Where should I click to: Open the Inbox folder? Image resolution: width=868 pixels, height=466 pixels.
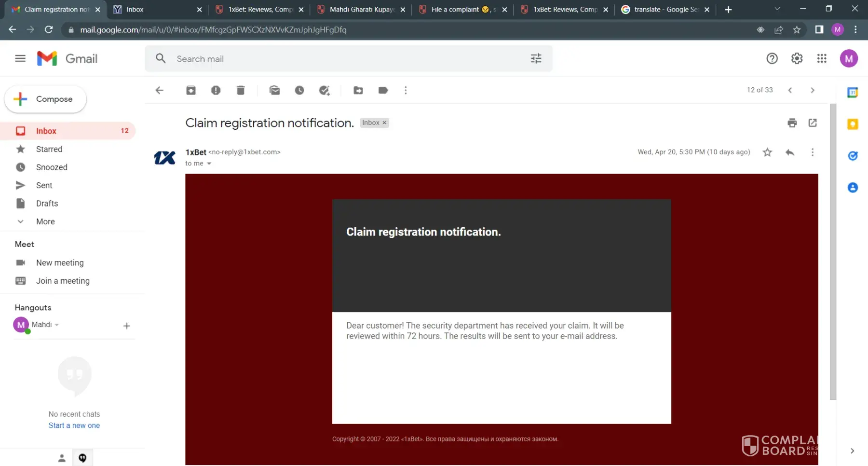(68, 131)
